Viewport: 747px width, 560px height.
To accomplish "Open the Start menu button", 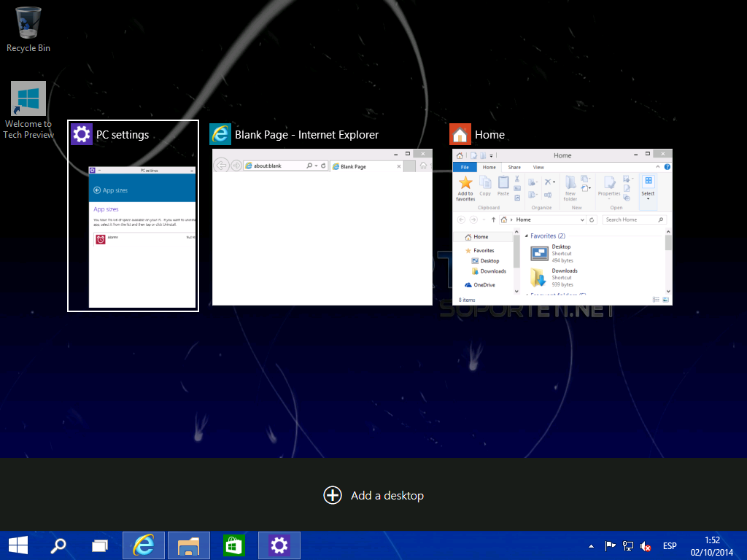I will (x=17, y=545).
